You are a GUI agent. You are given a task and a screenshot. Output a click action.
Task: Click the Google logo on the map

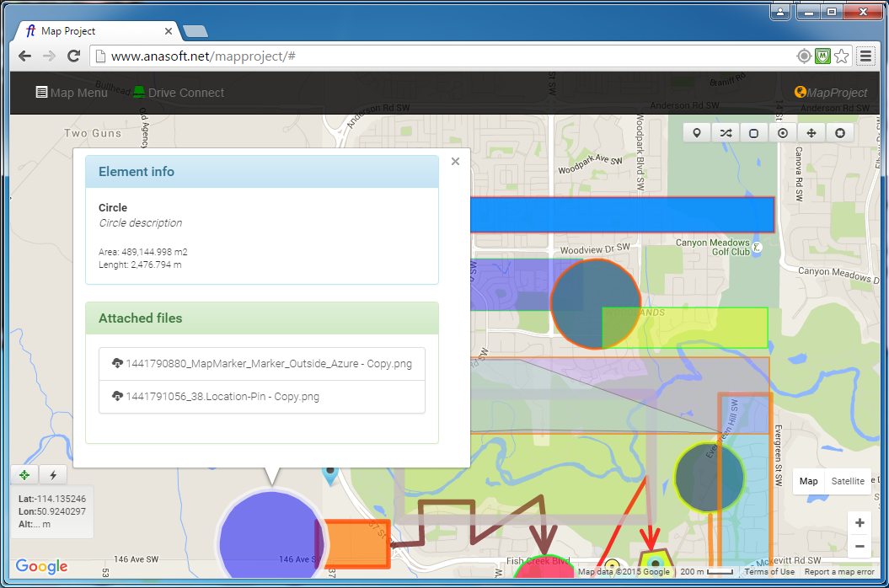click(x=41, y=566)
